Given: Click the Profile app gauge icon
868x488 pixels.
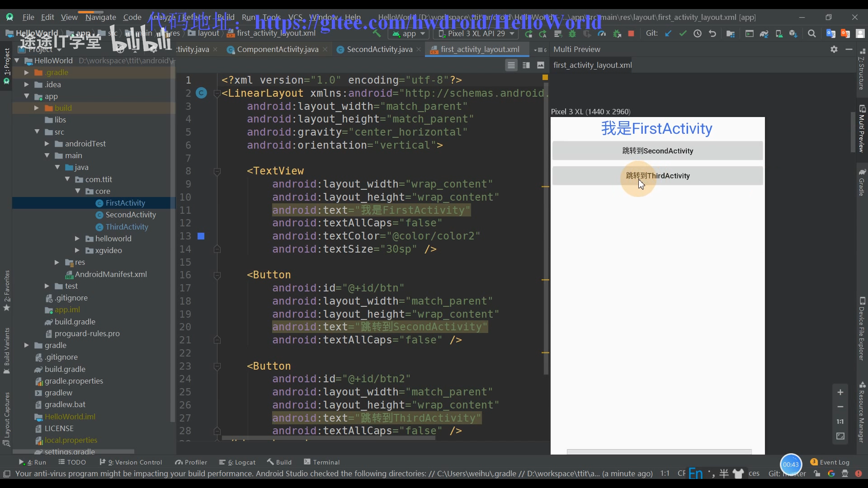Looking at the screenshot, I should click(602, 34).
